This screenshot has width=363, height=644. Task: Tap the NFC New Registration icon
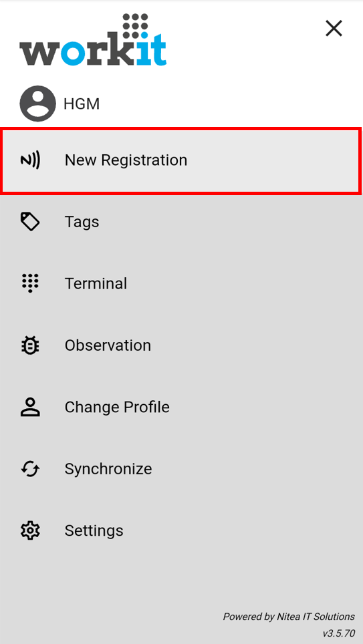point(30,160)
